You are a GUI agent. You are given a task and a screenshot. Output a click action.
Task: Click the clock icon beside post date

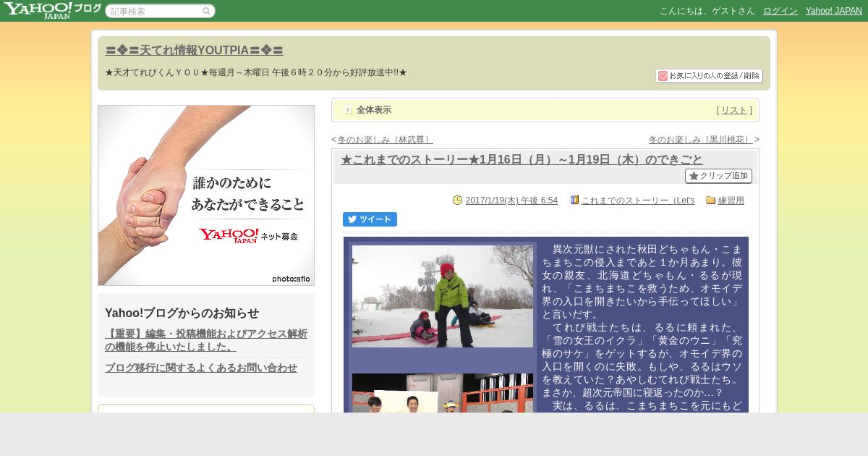click(457, 200)
